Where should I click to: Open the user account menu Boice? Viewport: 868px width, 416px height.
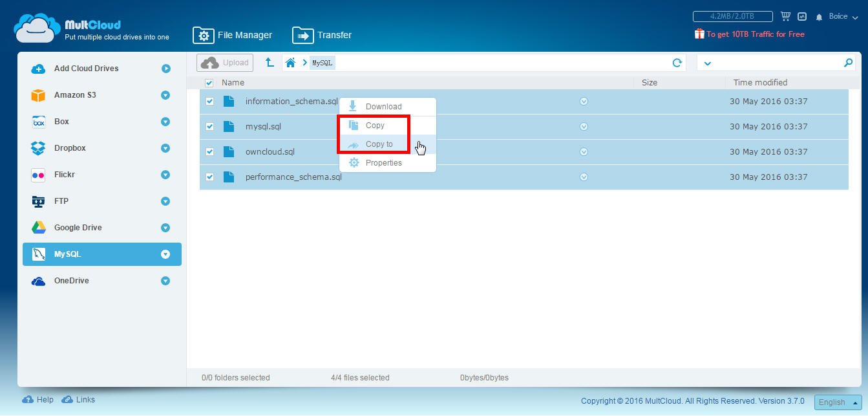pos(843,17)
